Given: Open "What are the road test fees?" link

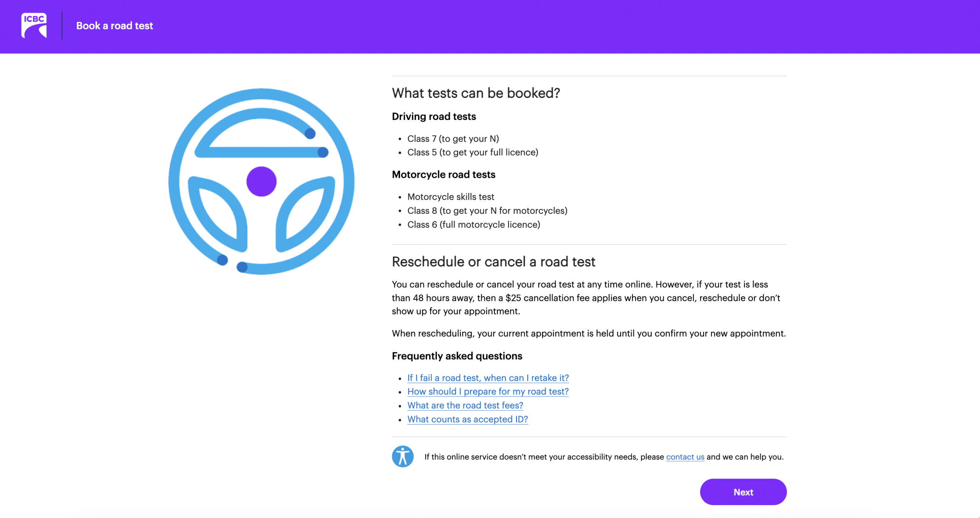Looking at the screenshot, I should pyautogui.click(x=465, y=405).
